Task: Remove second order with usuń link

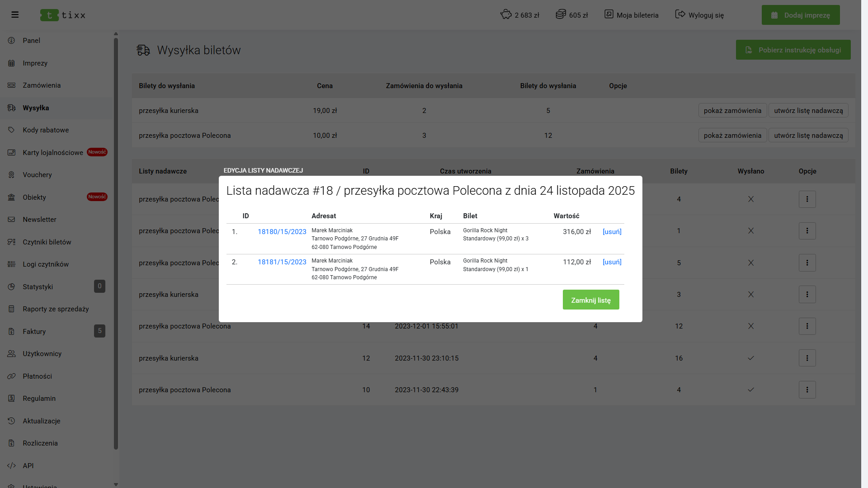Action: point(612,262)
